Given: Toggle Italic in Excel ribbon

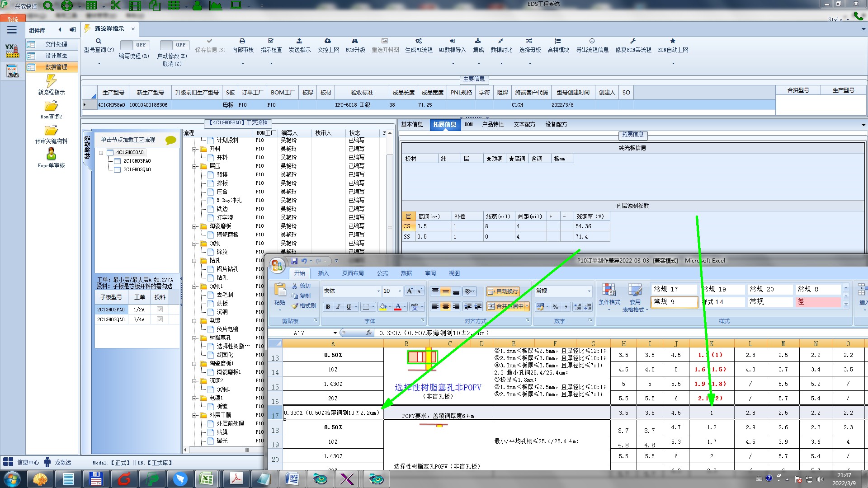Looking at the screenshot, I should pyautogui.click(x=338, y=307).
